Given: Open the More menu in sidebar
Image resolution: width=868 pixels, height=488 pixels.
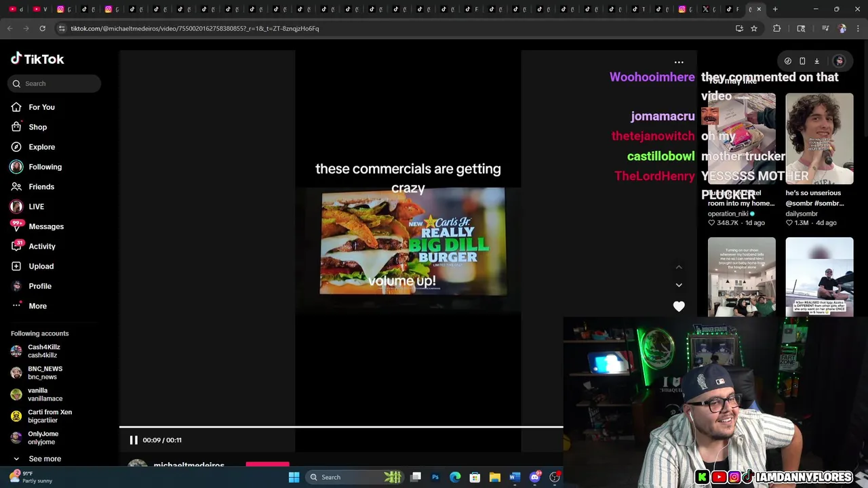Looking at the screenshot, I should coord(37,306).
